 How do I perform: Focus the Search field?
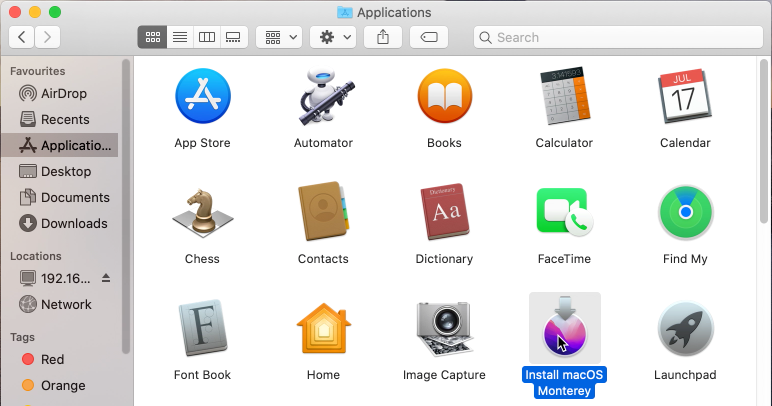618,37
